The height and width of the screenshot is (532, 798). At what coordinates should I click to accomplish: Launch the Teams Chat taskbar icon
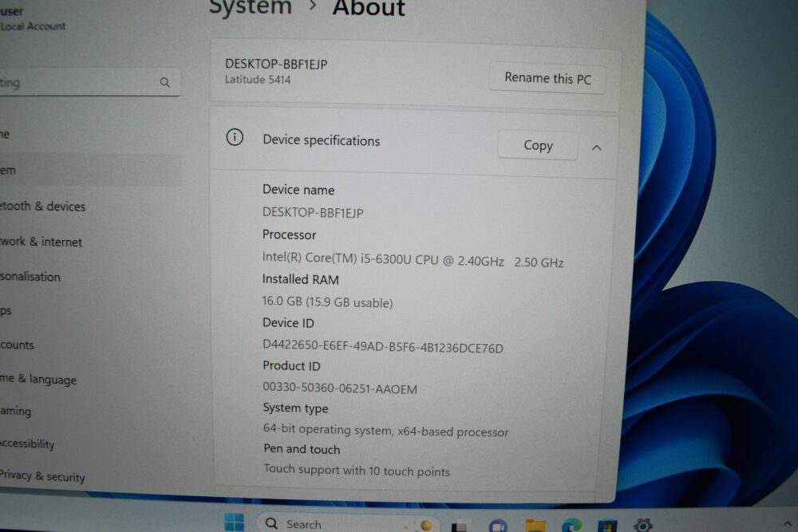point(498,526)
